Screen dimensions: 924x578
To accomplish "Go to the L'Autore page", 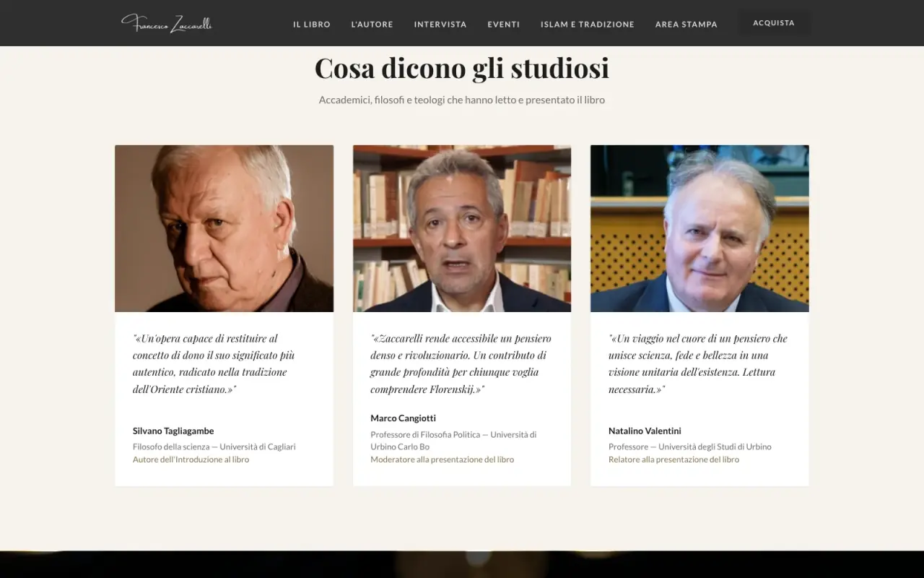I will (x=372, y=25).
